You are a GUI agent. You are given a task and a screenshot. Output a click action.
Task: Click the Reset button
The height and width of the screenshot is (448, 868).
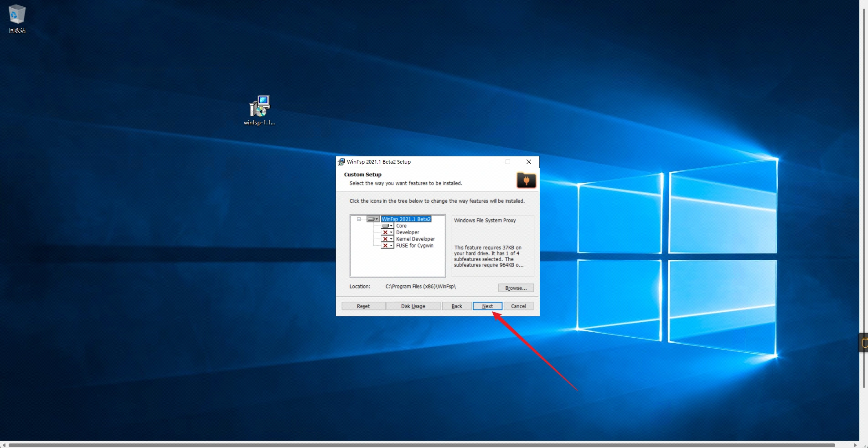tap(363, 306)
